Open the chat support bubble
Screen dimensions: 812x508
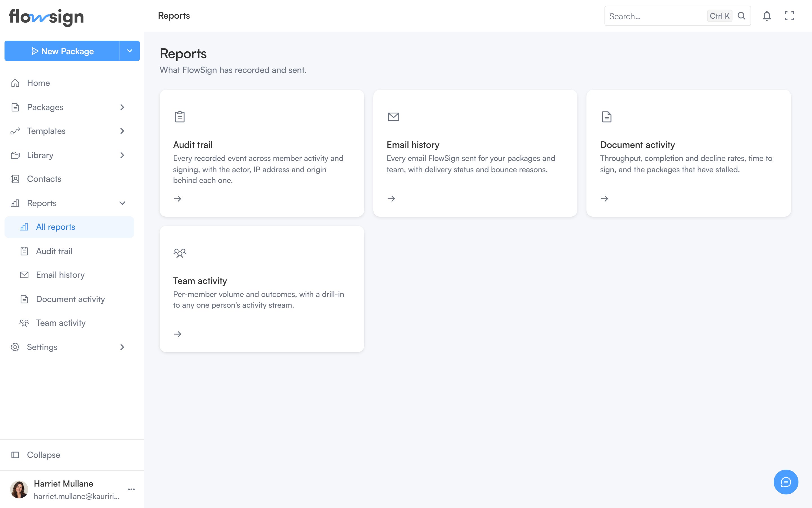point(786,482)
